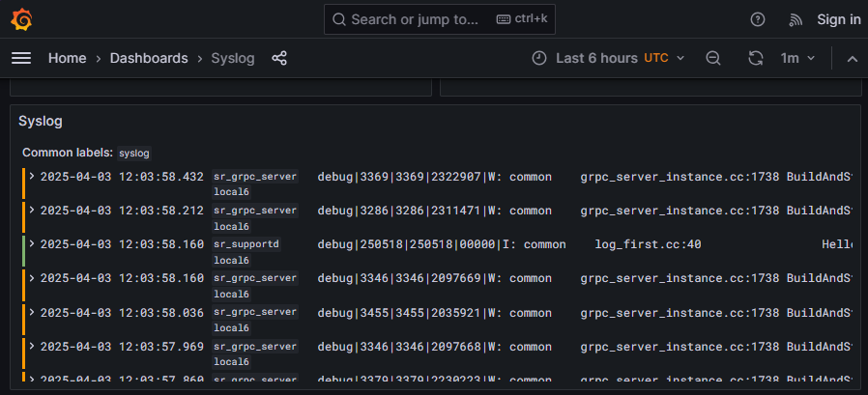The width and height of the screenshot is (868, 395).
Task: Collapse the top toolbar with chevron up
Action: (x=852, y=58)
